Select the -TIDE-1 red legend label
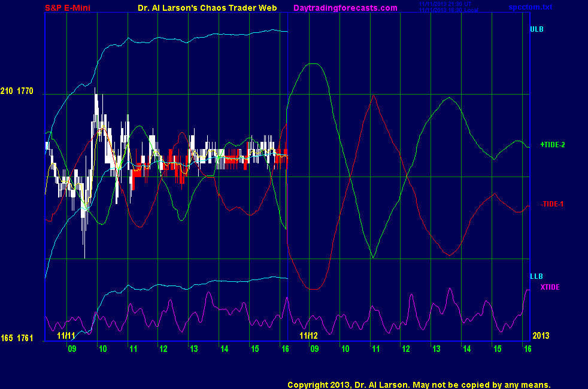The width and height of the screenshot is (588, 389). coord(552,204)
